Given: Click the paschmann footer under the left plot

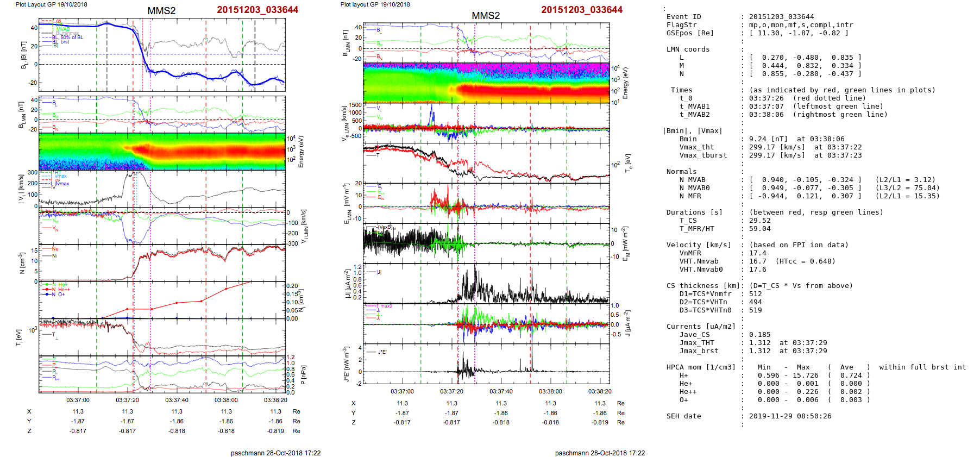Looking at the screenshot, I should pos(275,453).
